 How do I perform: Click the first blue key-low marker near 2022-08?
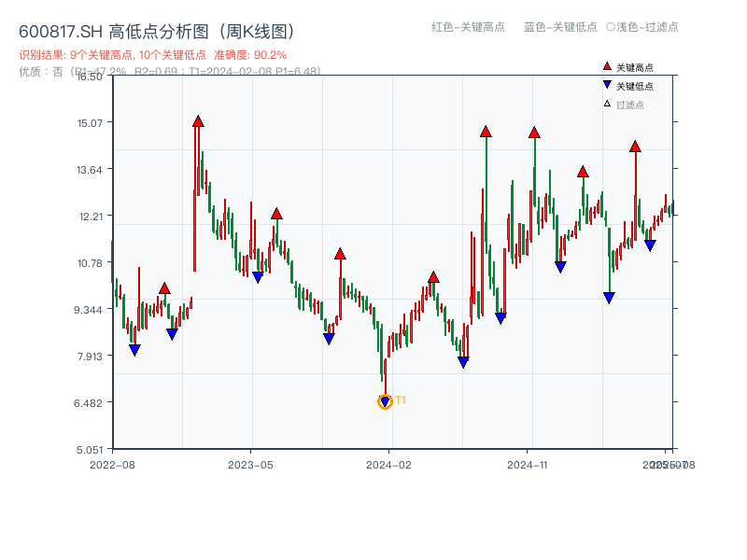click(134, 348)
